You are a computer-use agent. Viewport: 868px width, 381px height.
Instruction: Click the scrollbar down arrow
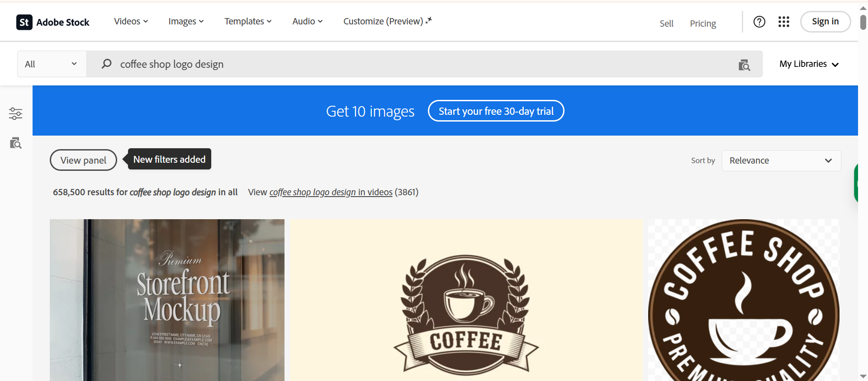coord(863,376)
